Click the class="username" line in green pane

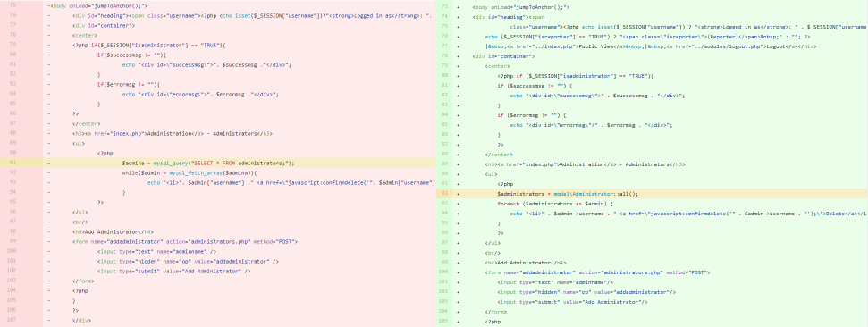[x=688, y=26]
